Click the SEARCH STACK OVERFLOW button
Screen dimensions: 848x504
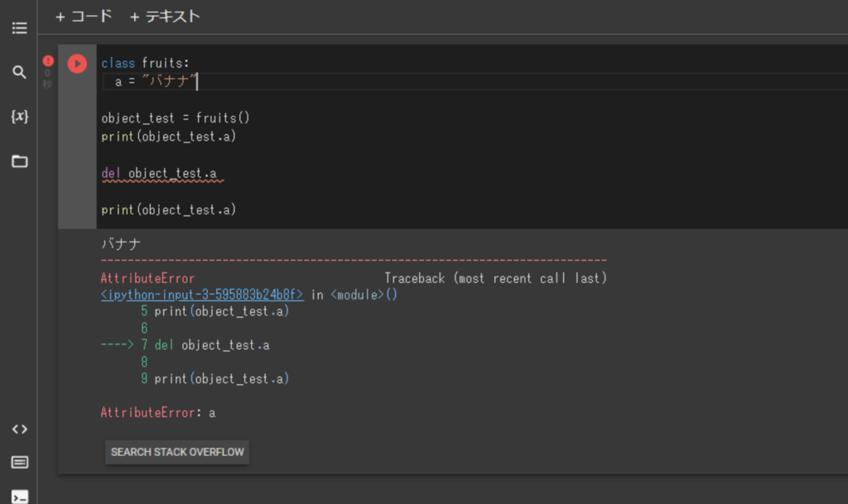point(177,452)
